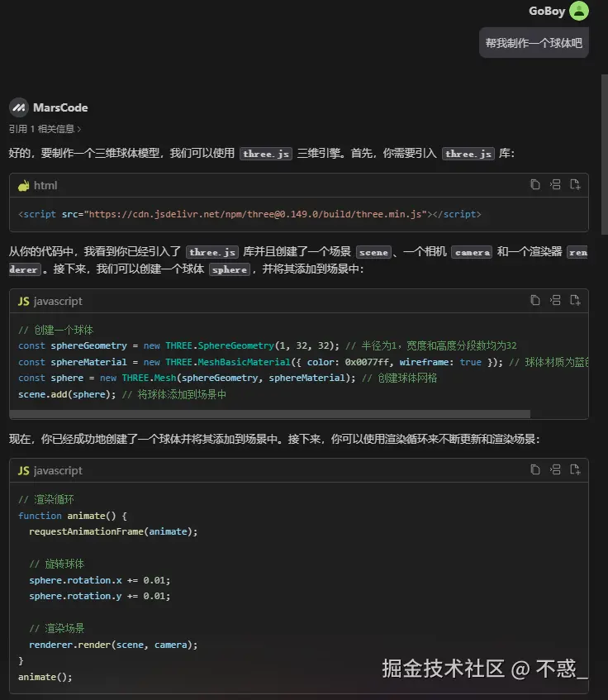
Task: Click the GoBoy username
Action: click(547, 11)
